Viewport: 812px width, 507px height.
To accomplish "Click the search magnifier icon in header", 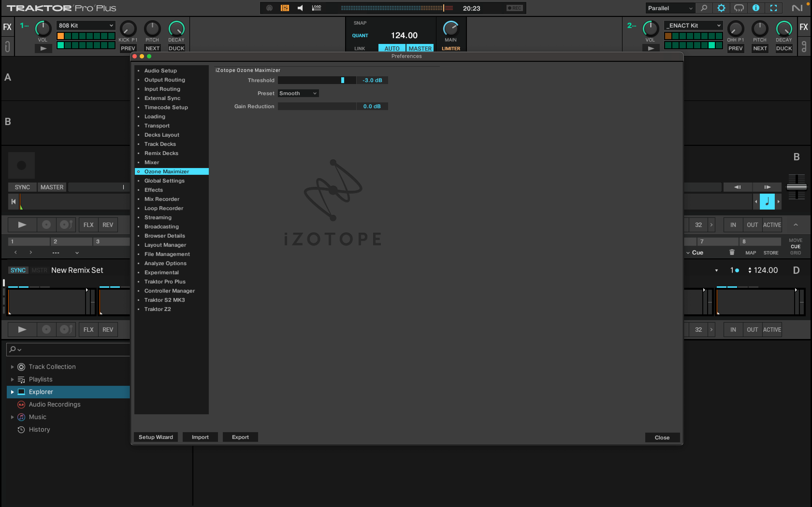I will click(704, 8).
